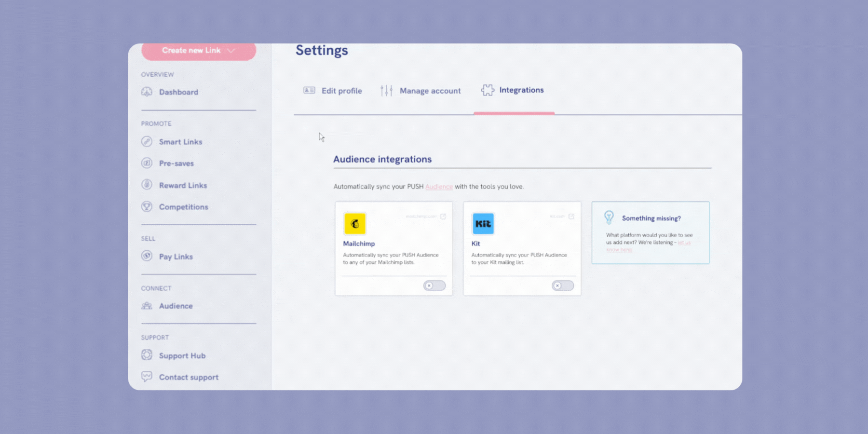This screenshot has height=434, width=868.
Task: Click the Create new Link button
Action: pyautogui.click(x=199, y=51)
